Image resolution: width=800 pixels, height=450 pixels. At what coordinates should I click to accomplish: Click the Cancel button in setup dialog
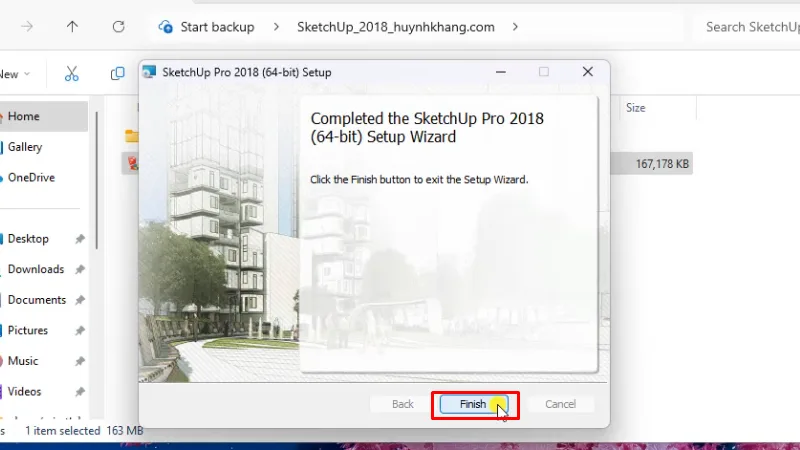click(560, 404)
